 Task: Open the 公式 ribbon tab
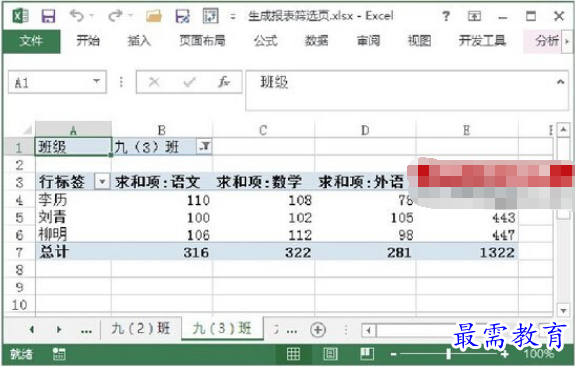tap(265, 41)
